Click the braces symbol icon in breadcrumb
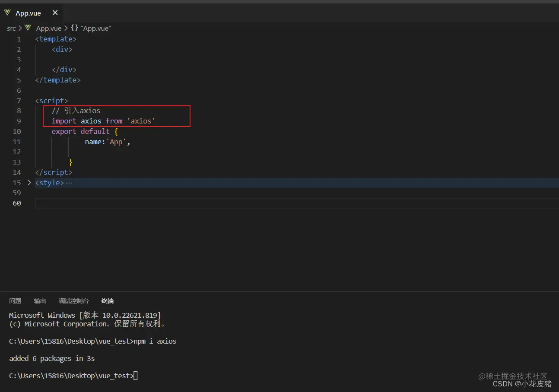 point(74,28)
